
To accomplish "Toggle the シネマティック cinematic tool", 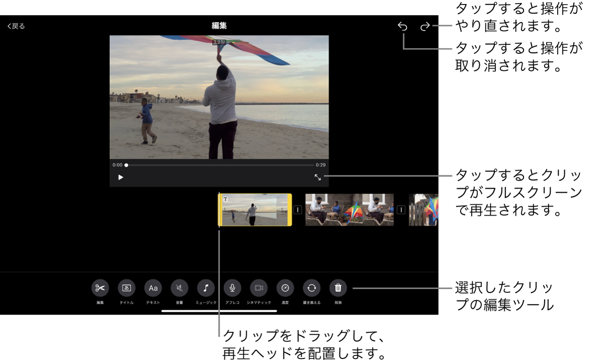I will (259, 288).
